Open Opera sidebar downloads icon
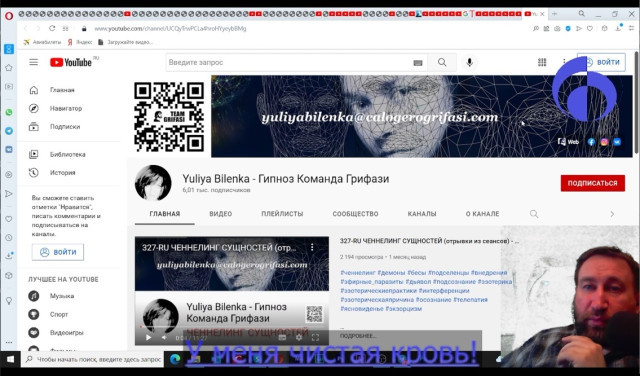 [9, 256]
